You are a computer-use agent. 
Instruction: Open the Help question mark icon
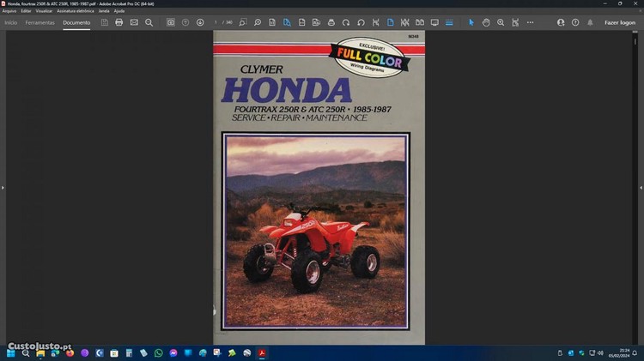[575, 22]
